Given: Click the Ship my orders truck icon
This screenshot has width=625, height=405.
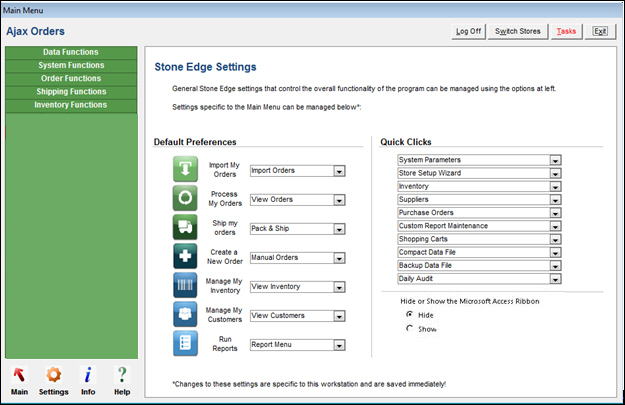Looking at the screenshot, I should tap(185, 227).
